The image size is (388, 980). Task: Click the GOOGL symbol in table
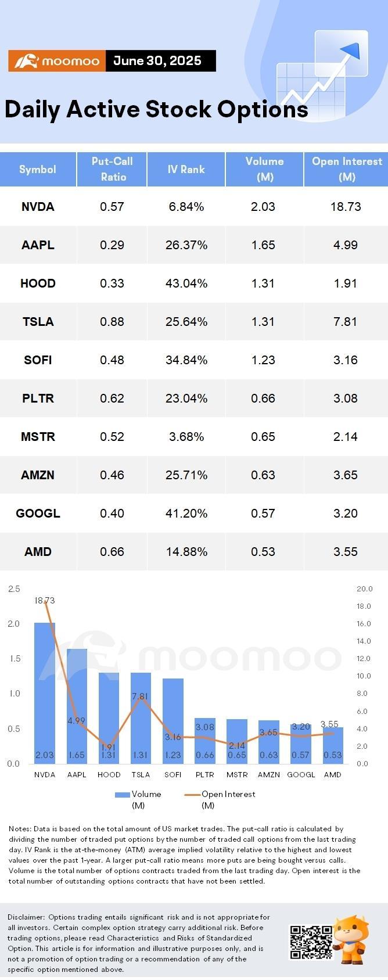[x=38, y=514]
